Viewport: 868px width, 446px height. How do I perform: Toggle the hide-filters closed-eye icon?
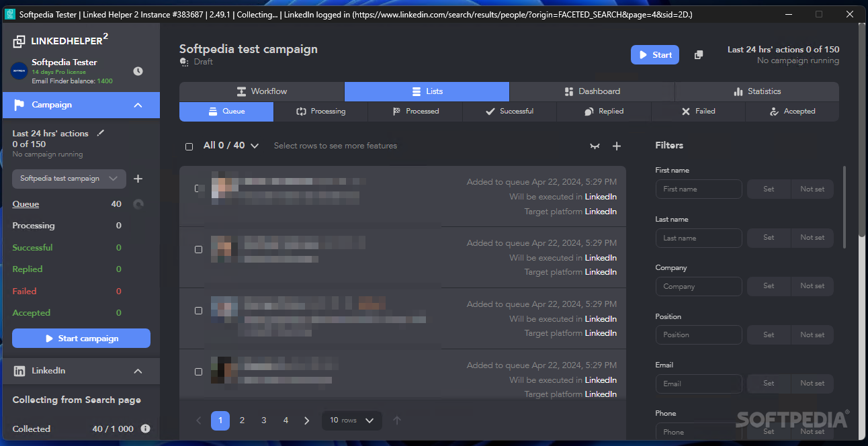pos(595,146)
